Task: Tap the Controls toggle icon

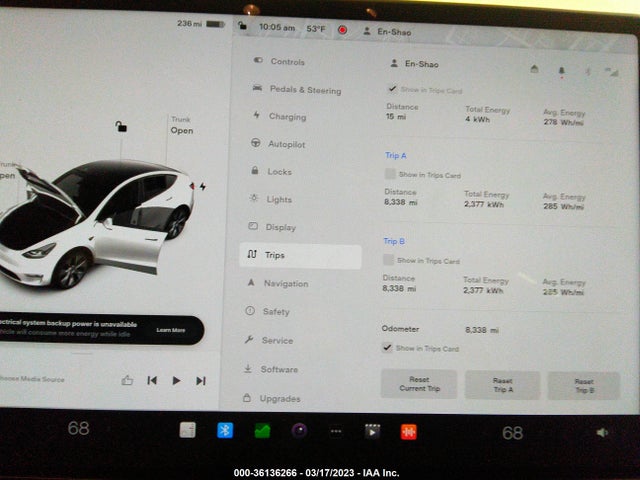Action: [x=258, y=60]
